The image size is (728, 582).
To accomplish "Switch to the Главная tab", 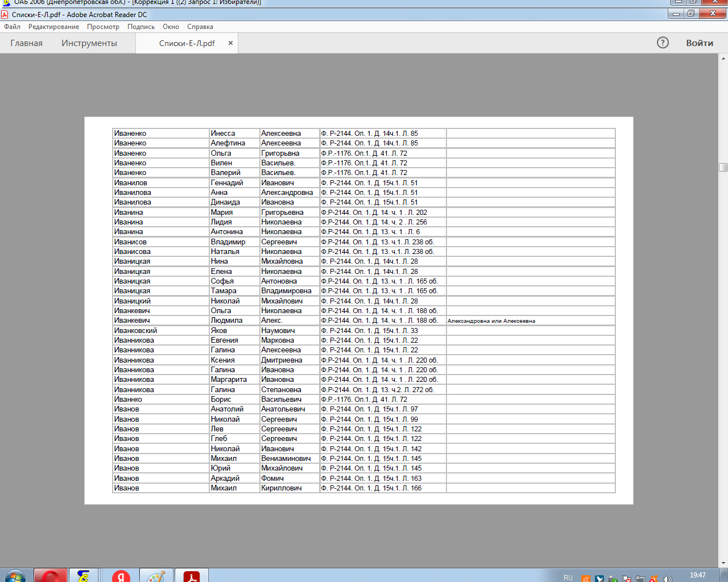I will coord(27,43).
